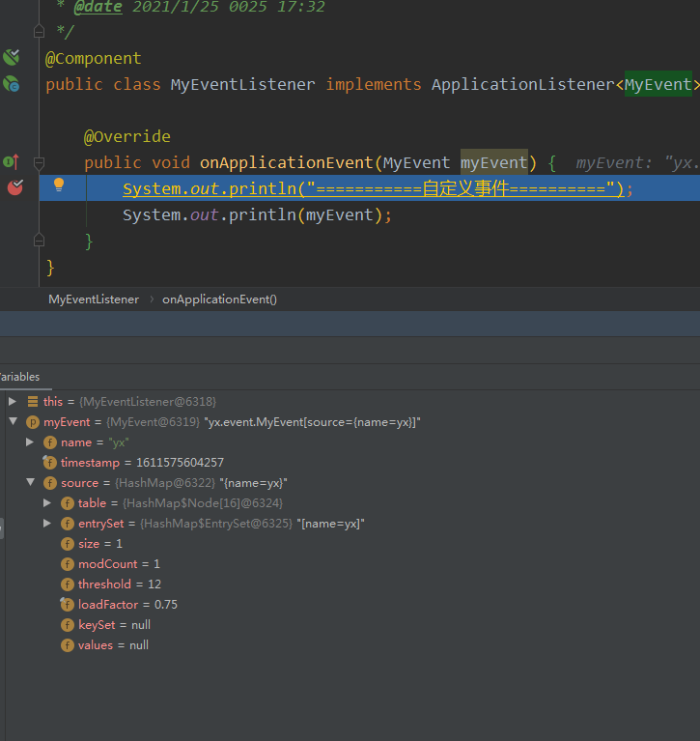The height and width of the screenshot is (741, 700).
Task: Click the field icon beside table
Action: coord(68,503)
